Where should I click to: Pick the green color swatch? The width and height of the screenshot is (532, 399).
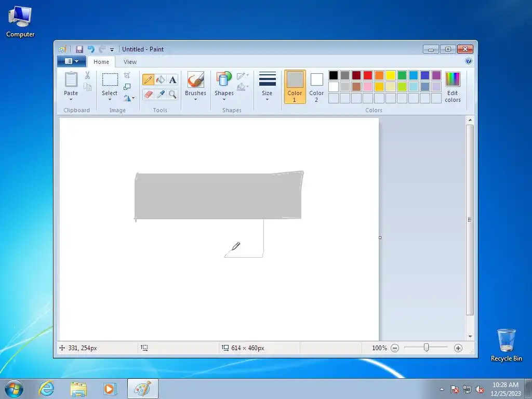402,75
